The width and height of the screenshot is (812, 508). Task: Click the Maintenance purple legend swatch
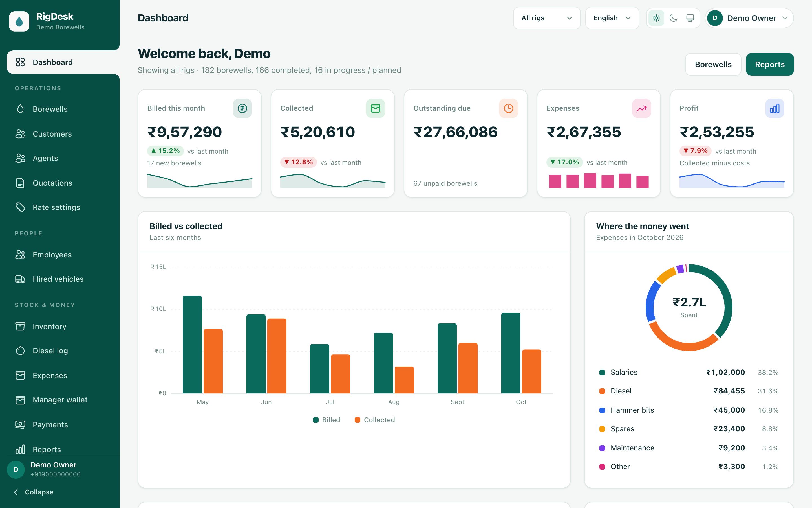click(602, 448)
